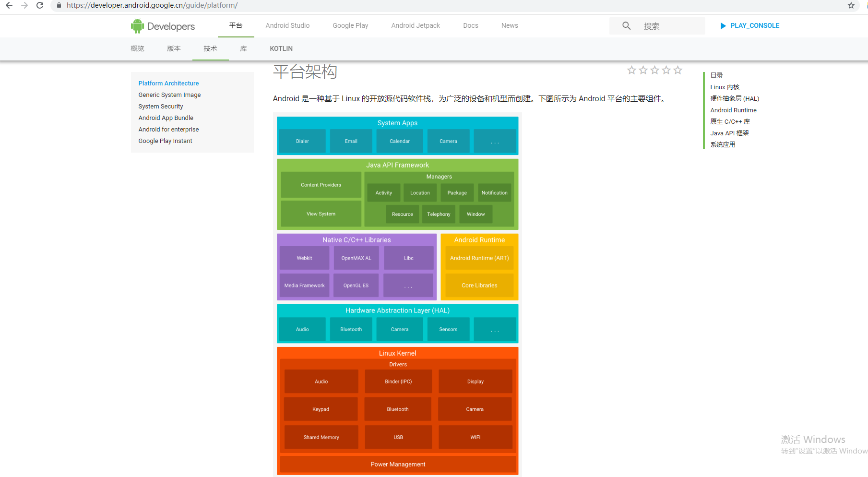Screen dimensions: 868x477
Task: Switch to the 版本 tab
Action: pos(174,48)
